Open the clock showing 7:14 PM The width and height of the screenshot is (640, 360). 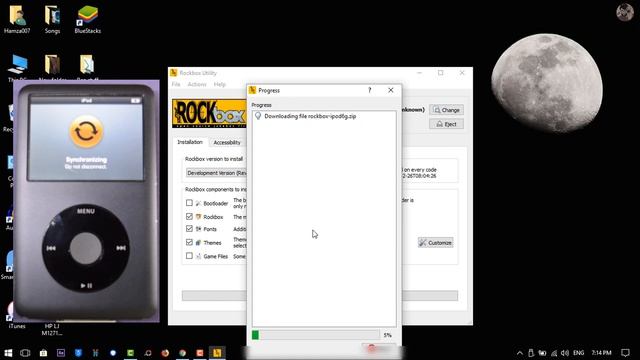pos(601,353)
